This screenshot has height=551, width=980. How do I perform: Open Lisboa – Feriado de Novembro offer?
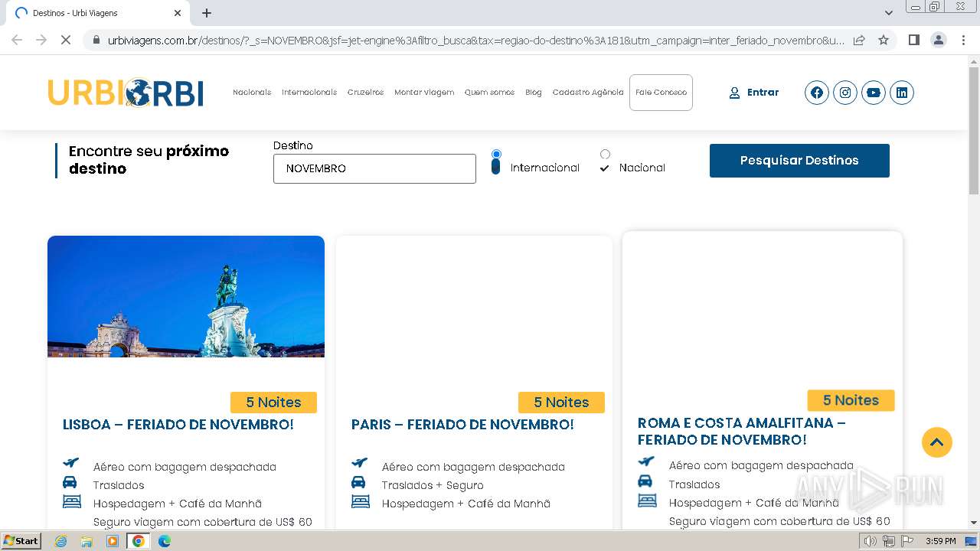tap(178, 425)
